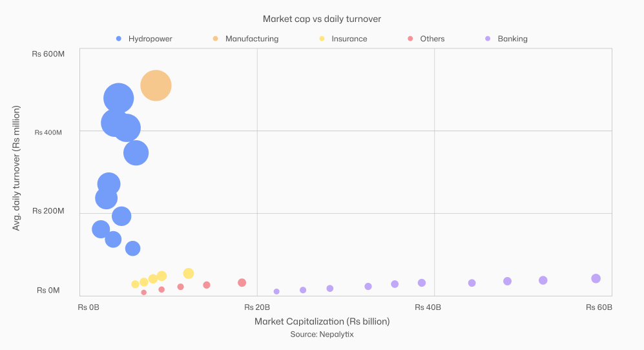Click the purple Banking legend dot

tap(488, 39)
